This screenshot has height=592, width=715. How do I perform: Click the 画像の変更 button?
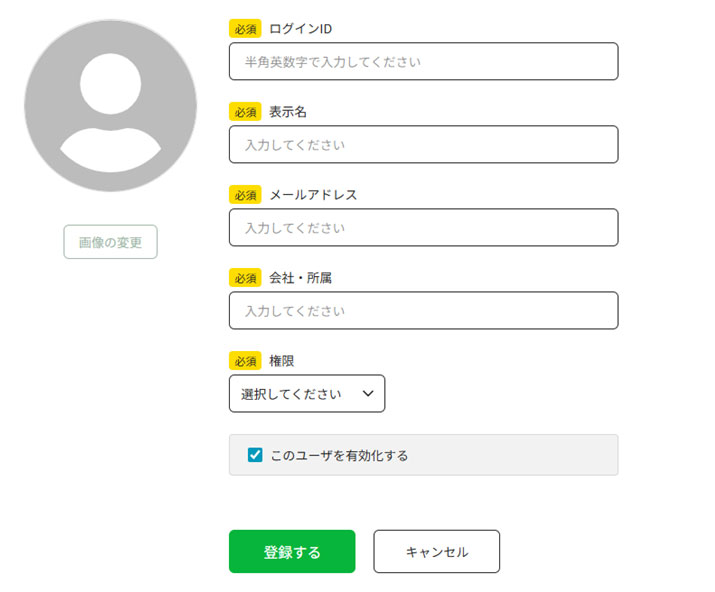(x=110, y=242)
